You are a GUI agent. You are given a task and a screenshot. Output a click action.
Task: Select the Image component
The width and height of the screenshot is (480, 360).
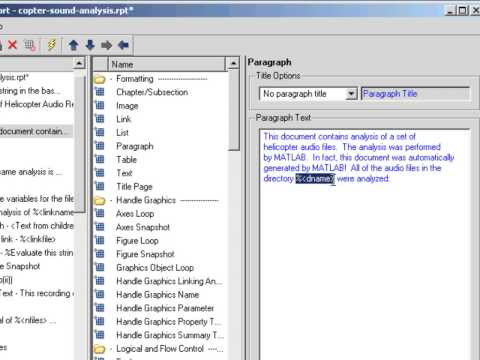(127, 106)
